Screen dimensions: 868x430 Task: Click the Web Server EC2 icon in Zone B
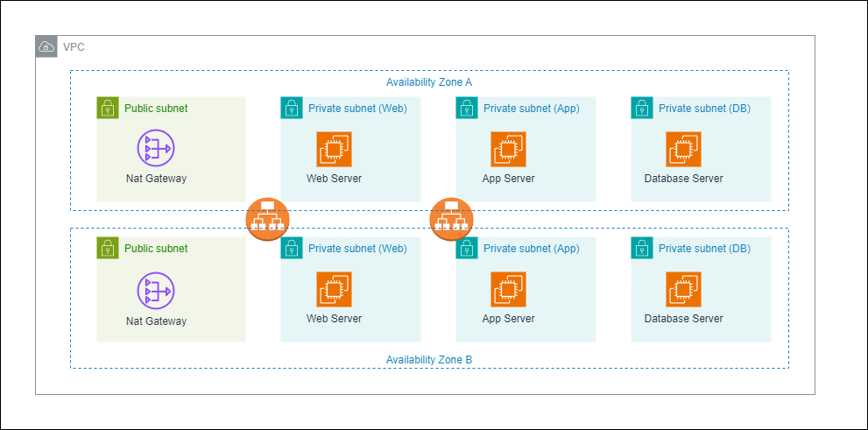point(334,289)
